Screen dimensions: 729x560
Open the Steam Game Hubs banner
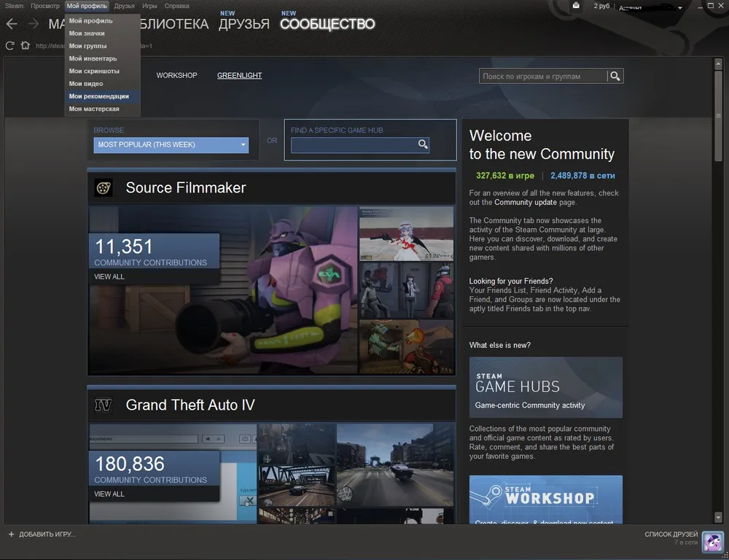(546, 387)
